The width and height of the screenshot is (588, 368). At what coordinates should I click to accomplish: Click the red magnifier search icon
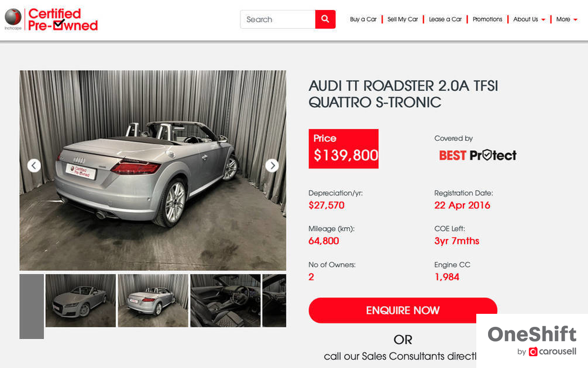pos(325,19)
